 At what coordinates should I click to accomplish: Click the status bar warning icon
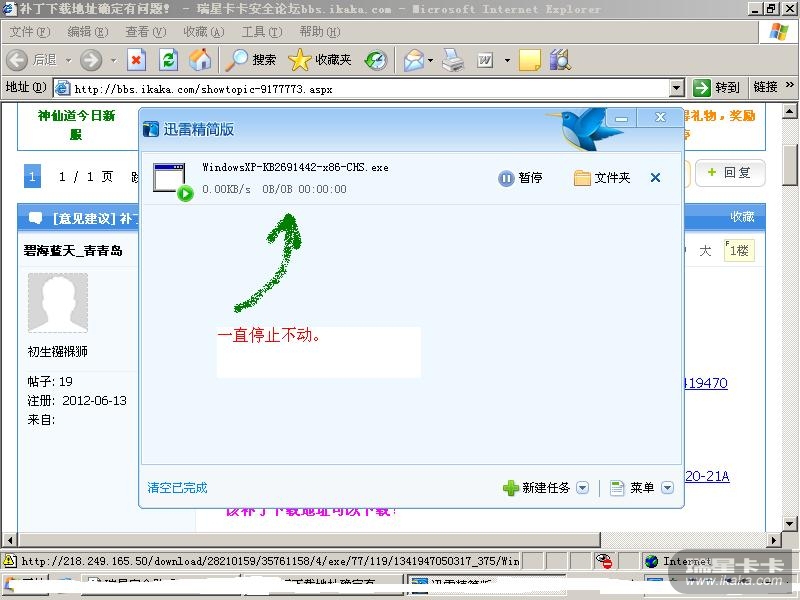10,561
